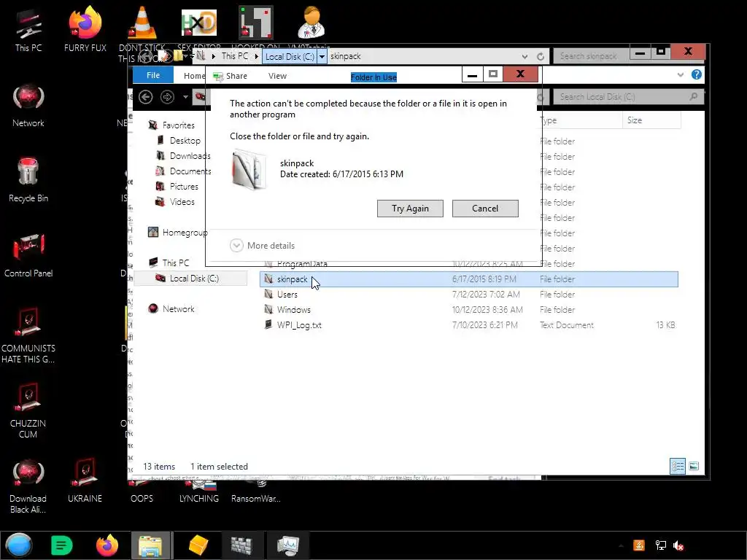The image size is (747, 560).
Task: Click the network tray icon
Action: 660,545
